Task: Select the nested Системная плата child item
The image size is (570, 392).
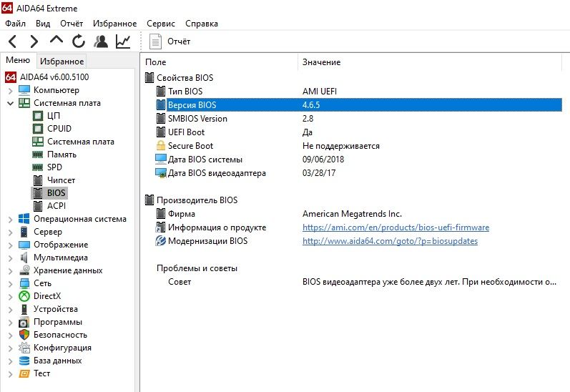Action: [x=81, y=142]
